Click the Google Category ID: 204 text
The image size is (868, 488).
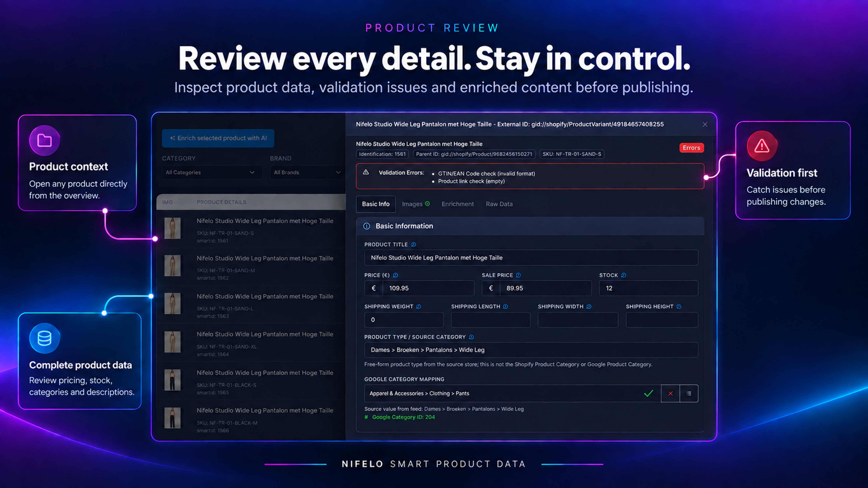[403, 417]
